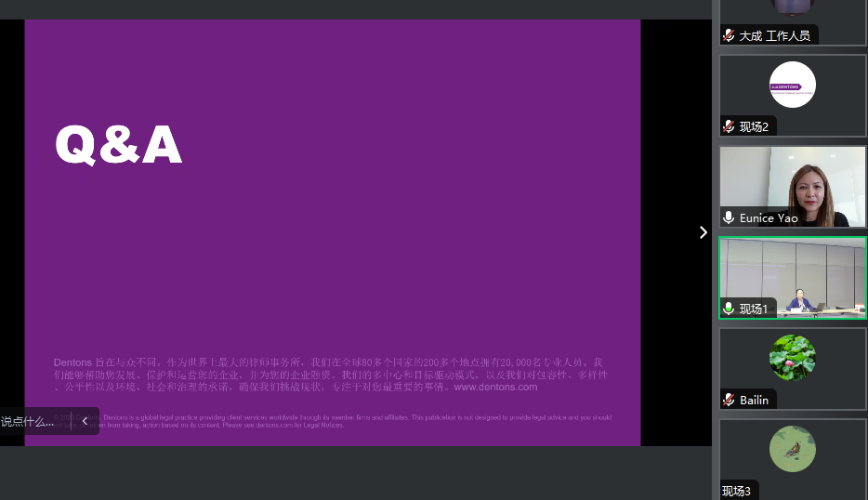The width and height of the screenshot is (868, 500).
Task: Click the Bailin name label
Action: (754, 400)
